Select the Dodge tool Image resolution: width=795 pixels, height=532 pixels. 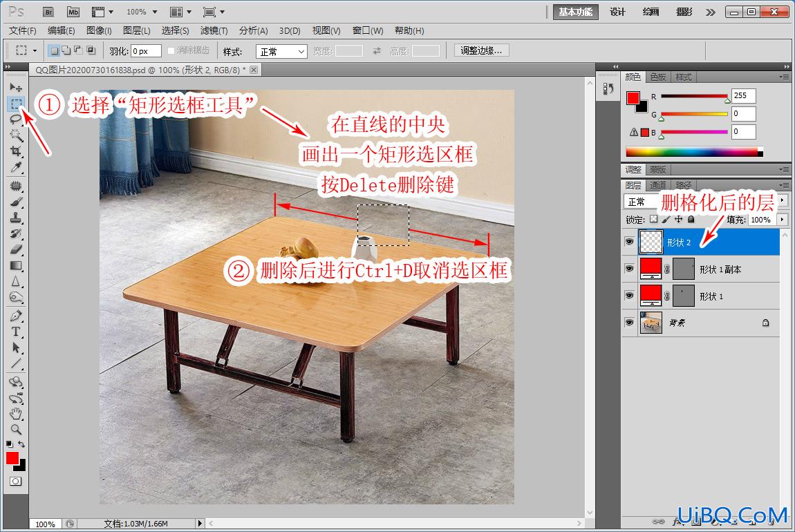coord(16,297)
